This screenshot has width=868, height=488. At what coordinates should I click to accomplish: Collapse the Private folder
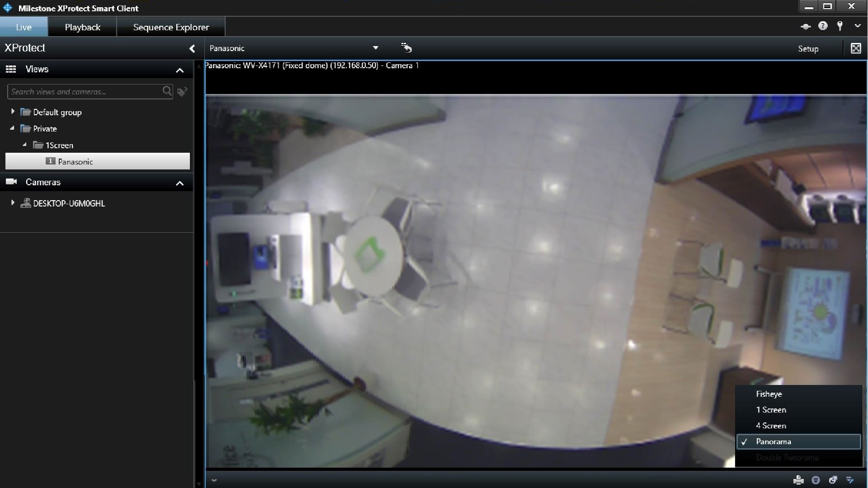pyautogui.click(x=12, y=128)
